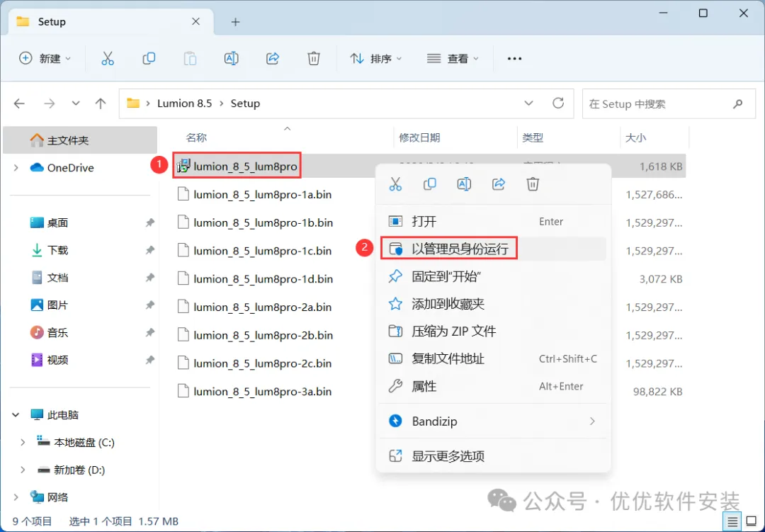Click the search magnifier icon
This screenshot has height=532, width=765.
click(x=737, y=103)
